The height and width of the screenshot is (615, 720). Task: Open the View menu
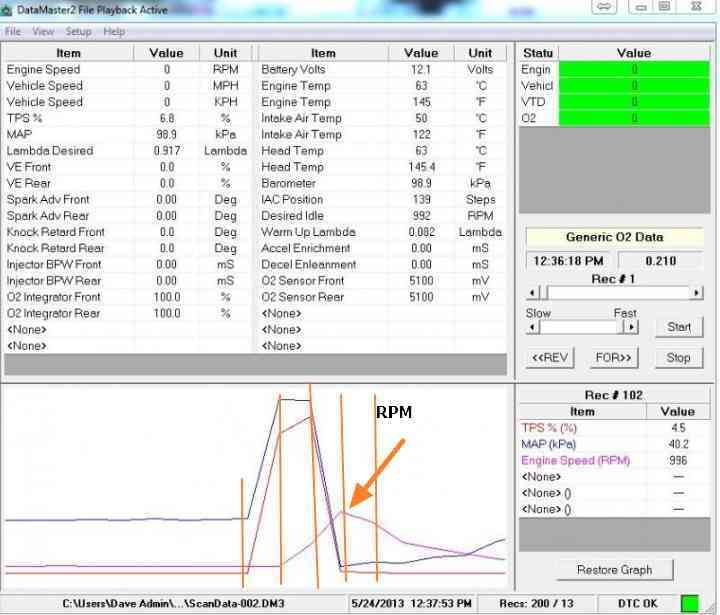click(43, 32)
